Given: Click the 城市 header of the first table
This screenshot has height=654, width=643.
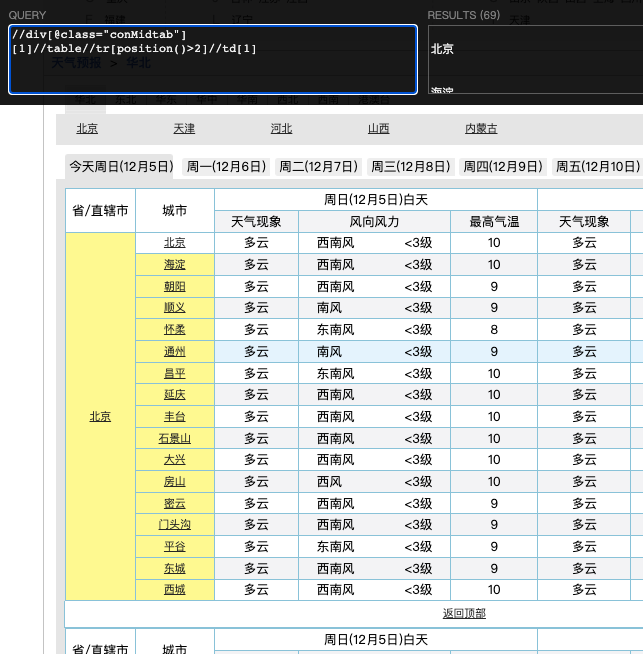Looking at the screenshot, I should click(175, 211).
